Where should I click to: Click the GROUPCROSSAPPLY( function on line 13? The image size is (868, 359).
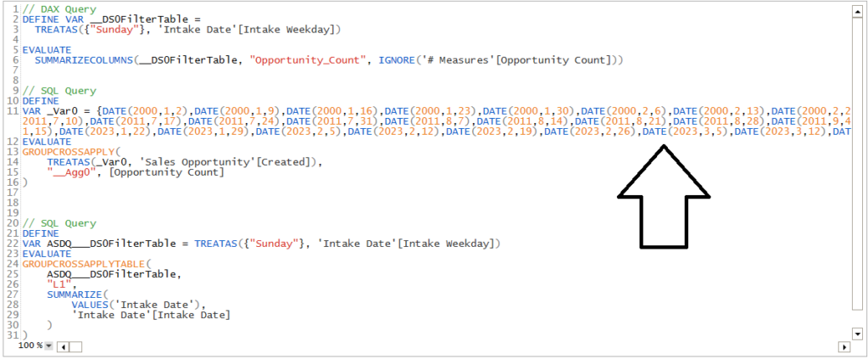tap(71, 152)
